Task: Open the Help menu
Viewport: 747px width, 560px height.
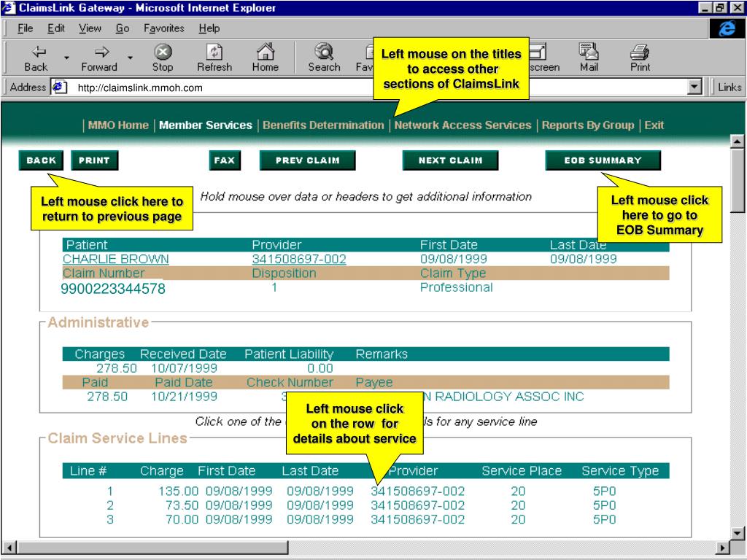Action: (x=209, y=28)
